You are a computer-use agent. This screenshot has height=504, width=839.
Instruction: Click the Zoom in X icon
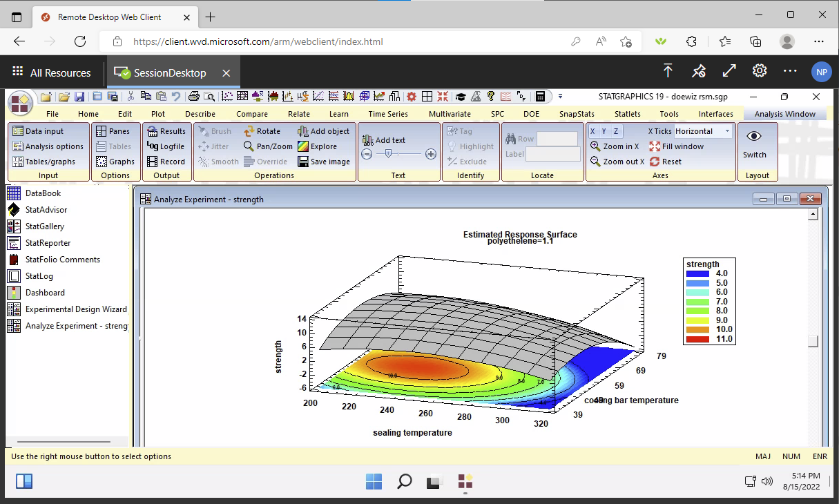point(595,146)
